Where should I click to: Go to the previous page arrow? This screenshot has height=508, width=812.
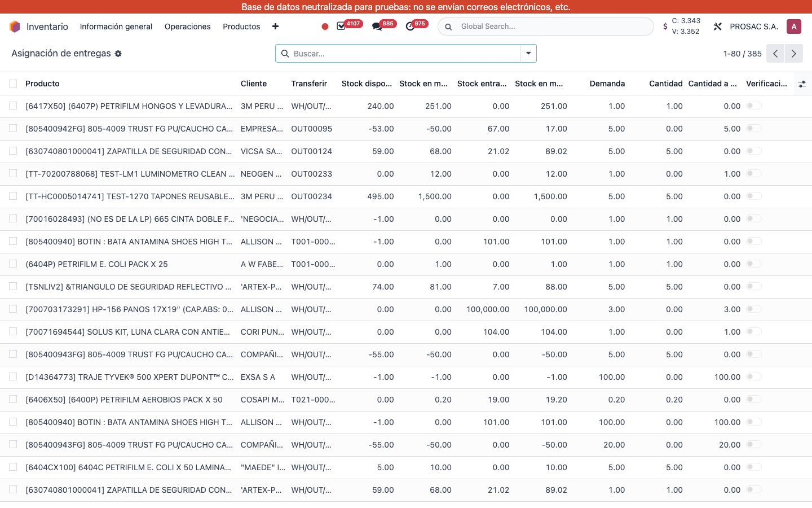[775, 54]
